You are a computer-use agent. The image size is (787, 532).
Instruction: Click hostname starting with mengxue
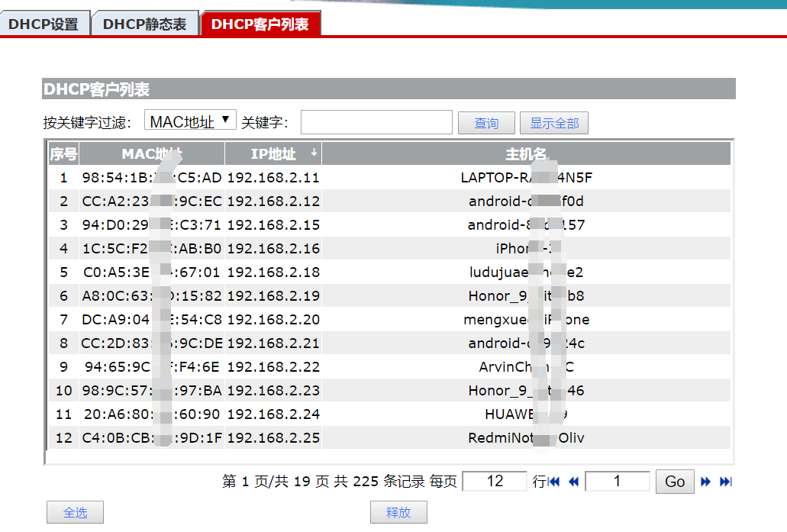[x=526, y=320]
